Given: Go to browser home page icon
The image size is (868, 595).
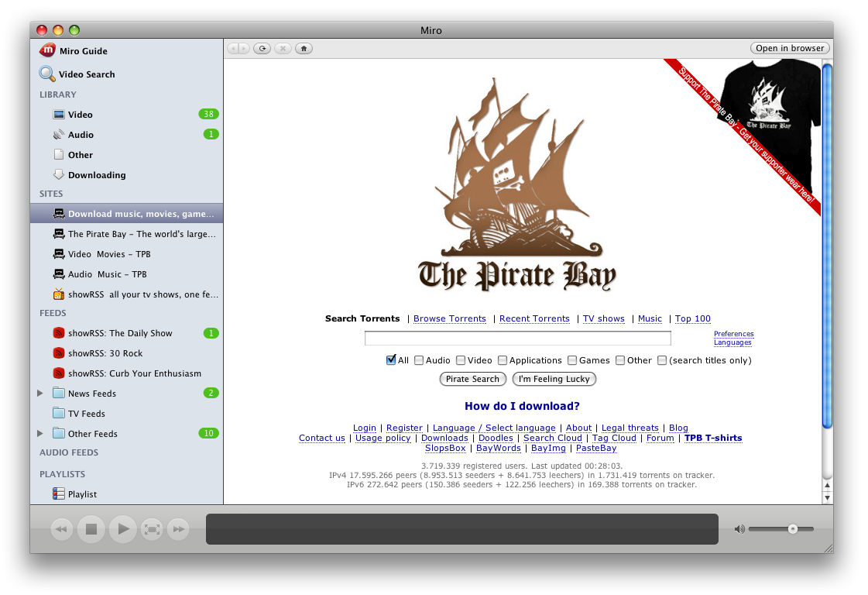Looking at the screenshot, I should click(x=304, y=49).
